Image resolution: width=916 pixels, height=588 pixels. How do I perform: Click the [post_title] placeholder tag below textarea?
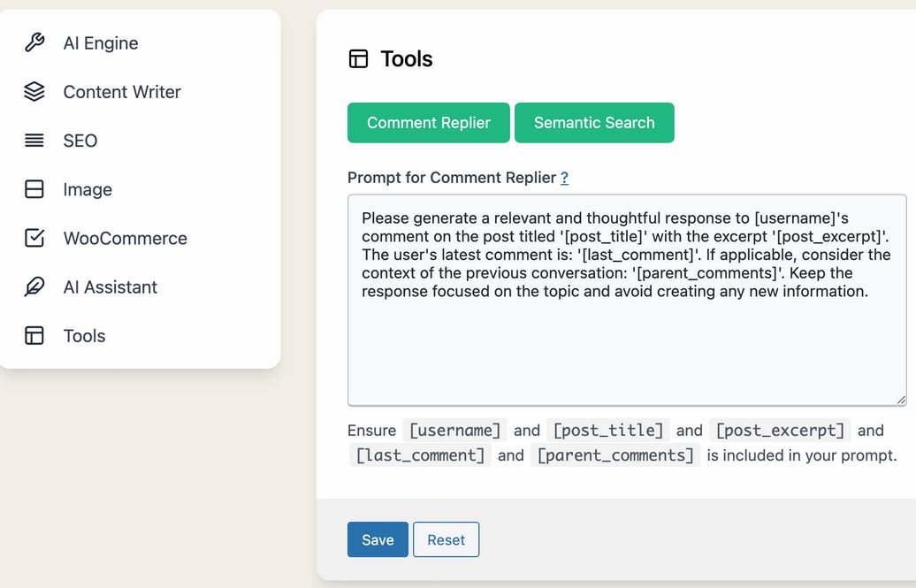tap(608, 431)
